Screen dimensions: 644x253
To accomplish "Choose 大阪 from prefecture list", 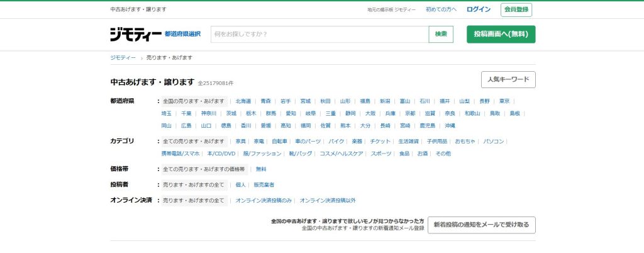I will 370,113.
